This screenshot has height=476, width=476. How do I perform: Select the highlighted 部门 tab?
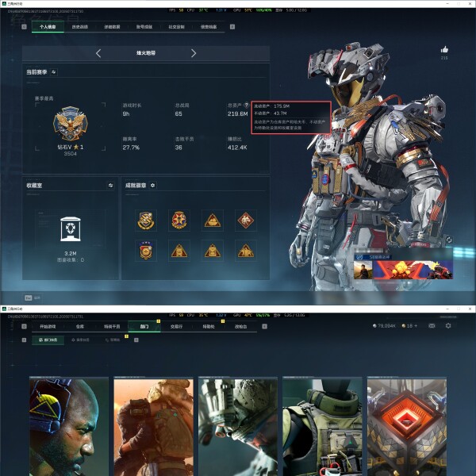(x=144, y=326)
